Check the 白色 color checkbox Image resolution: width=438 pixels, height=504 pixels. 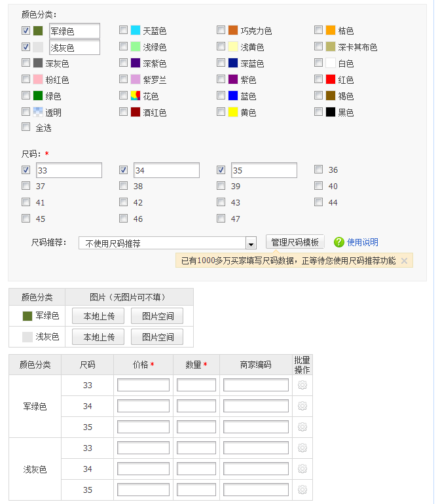(x=318, y=62)
